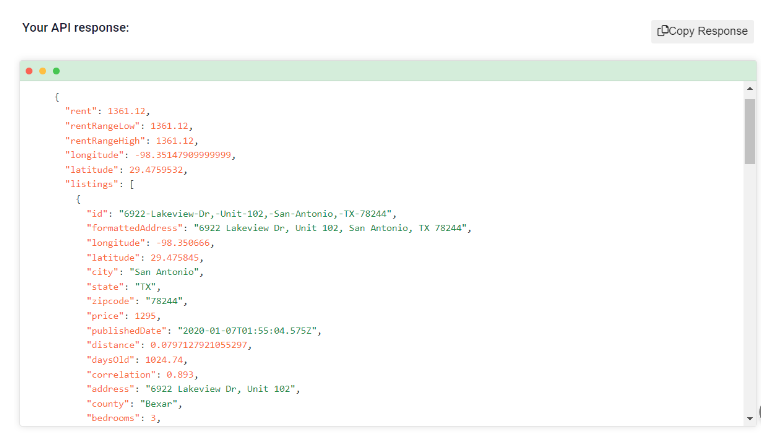
Task: Click the scrollbar down arrow
Action: [750, 418]
